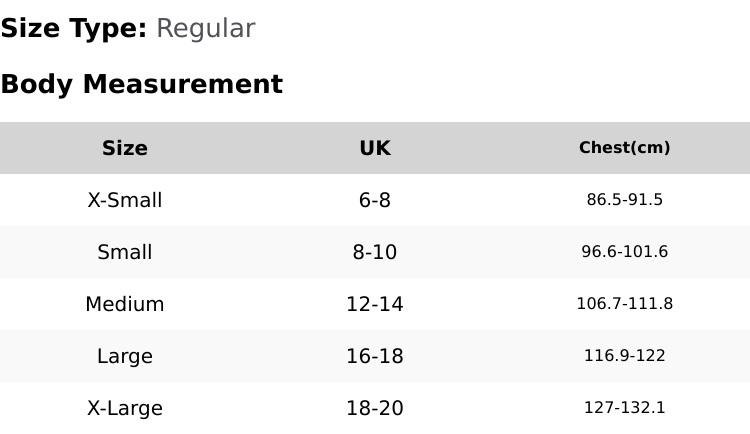Click chest value 86.5-91.5
Screen dimensions: 750x434
coord(625,200)
